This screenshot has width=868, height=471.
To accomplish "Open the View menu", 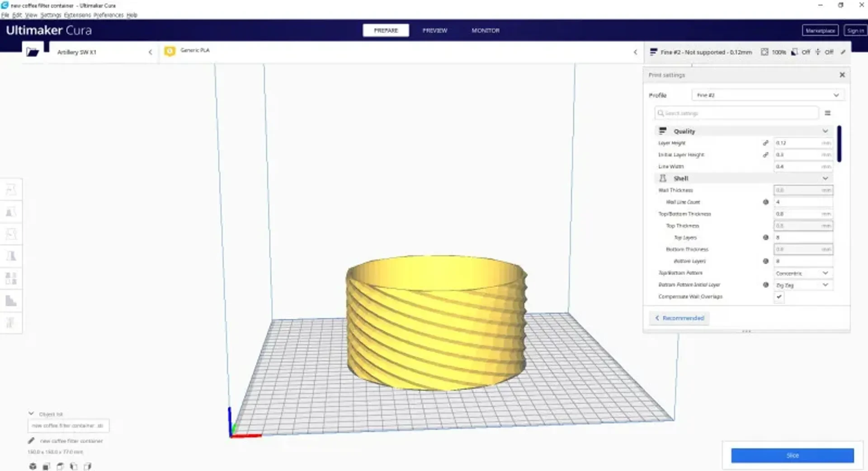I will (x=31, y=15).
